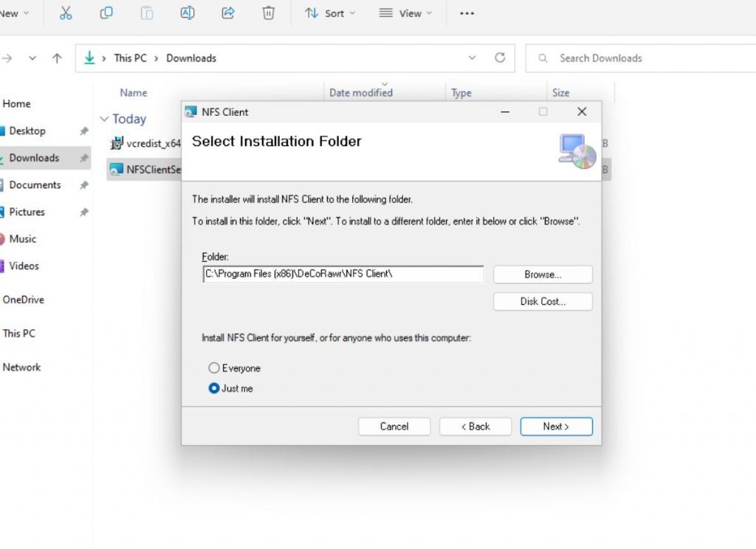The height and width of the screenshot is (549, 756).
Task: Click the Date modified sort indicator
Action: (x=383, y=84)
